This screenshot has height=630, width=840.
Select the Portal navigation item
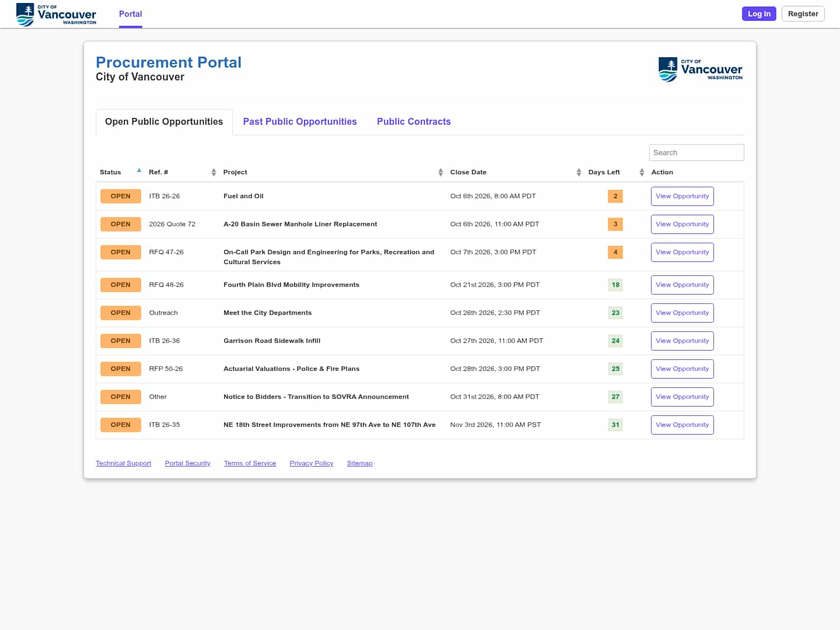coord(131,14)
